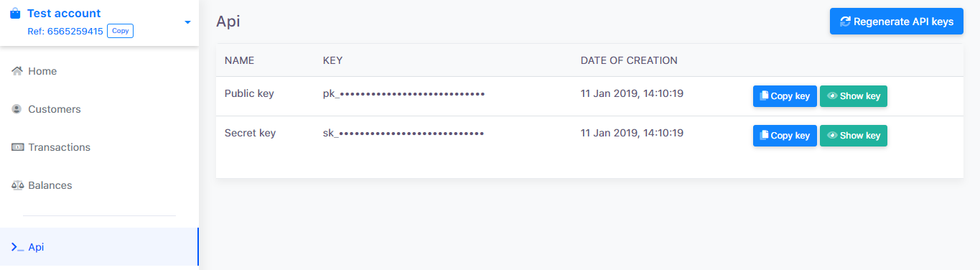Regenerate the API keys
980x270 pixels.
tap(896, 22)
